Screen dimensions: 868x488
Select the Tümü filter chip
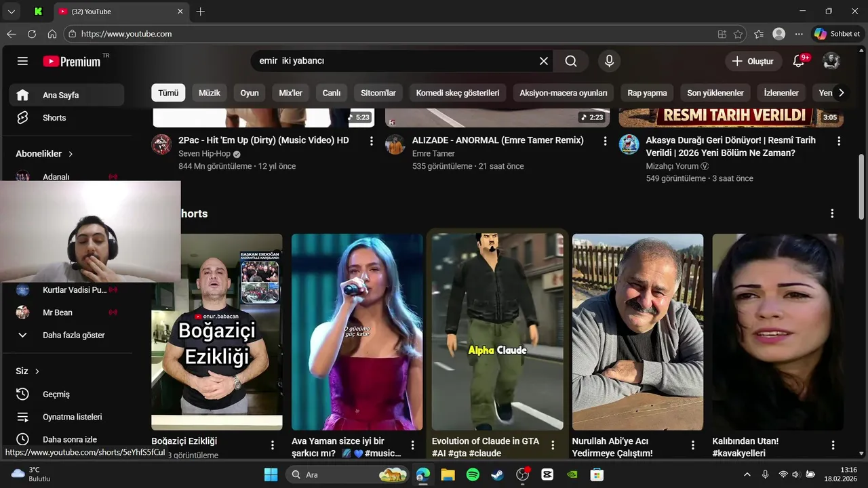coord(168,93)
